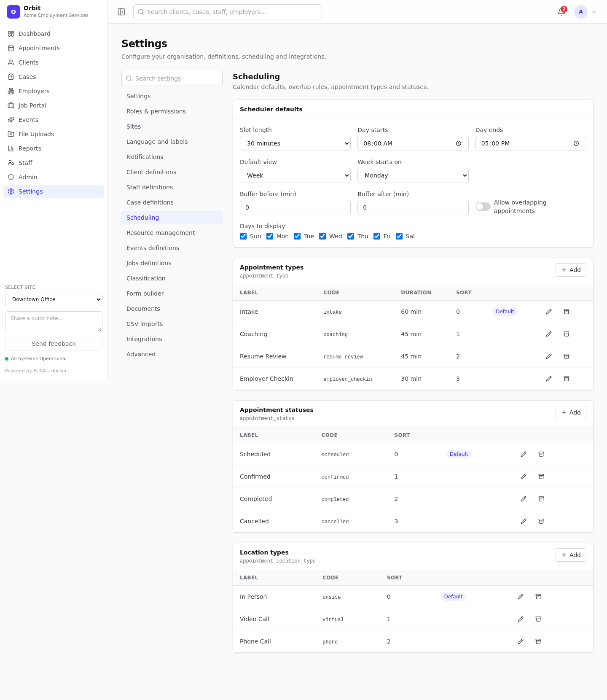The height and width of the screenshot is (700, 607).
Task: Click the Buffer before (min) field
Action: coord(295,207)
